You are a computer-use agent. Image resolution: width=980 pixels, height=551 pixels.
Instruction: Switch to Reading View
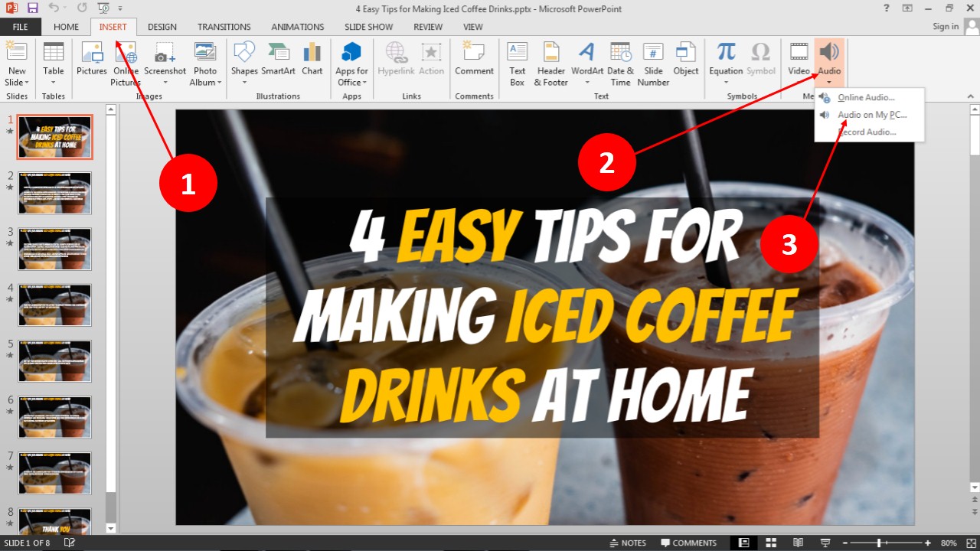798,543
